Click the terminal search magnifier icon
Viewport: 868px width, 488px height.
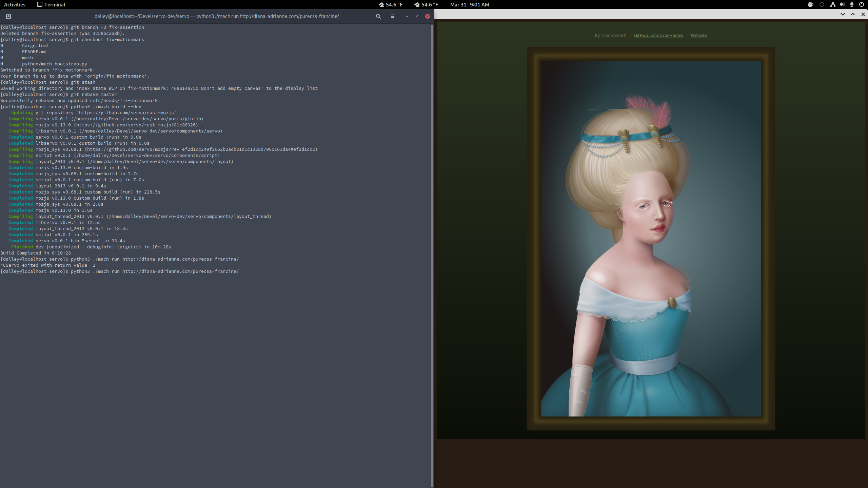pyautogui.click(x=378, y=16)
